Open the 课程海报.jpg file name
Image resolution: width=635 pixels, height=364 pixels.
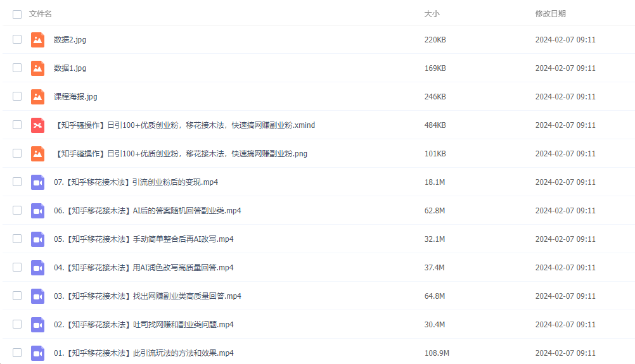[75, 96]
